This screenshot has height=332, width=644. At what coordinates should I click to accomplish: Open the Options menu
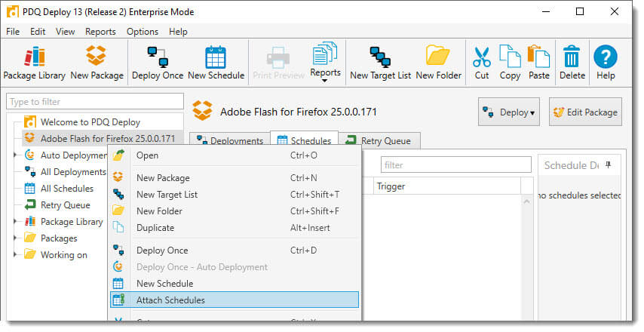coord(143,32)
